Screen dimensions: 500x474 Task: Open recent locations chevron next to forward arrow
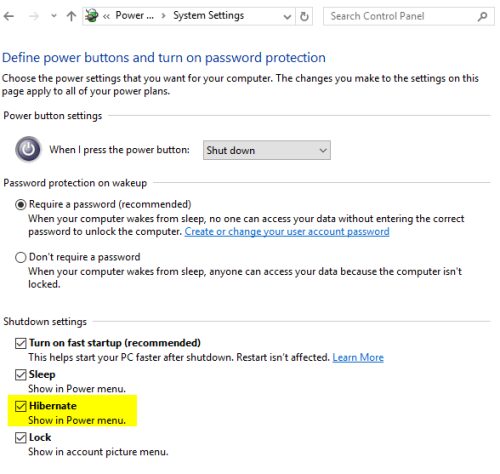[x=54, y=16]
